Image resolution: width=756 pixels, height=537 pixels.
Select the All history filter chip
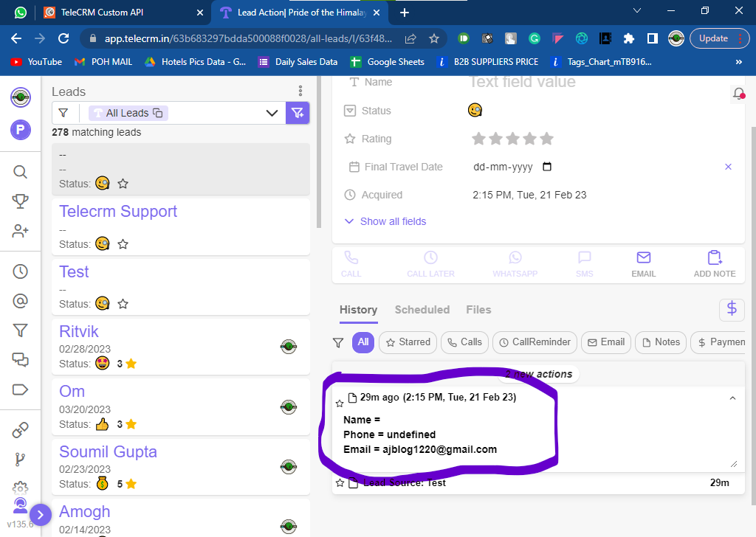pyautogui.click(x=363, y=342)
